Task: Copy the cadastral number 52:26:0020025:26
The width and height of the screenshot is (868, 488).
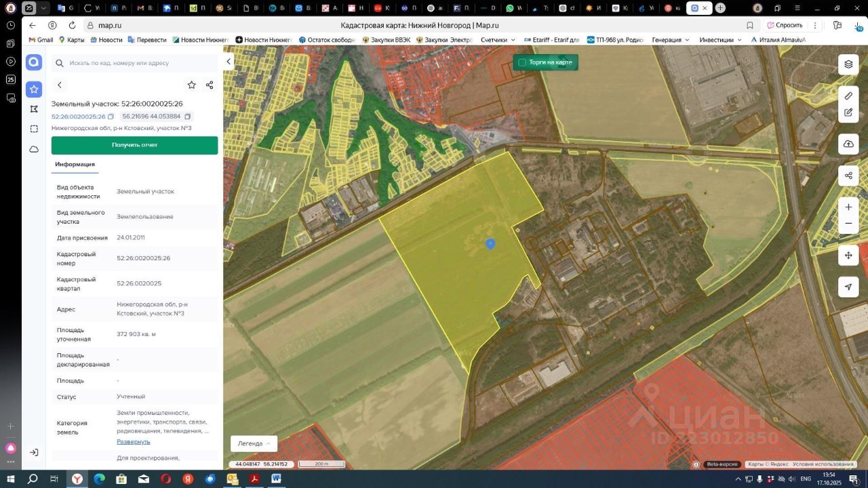Action: click(111, 117)
